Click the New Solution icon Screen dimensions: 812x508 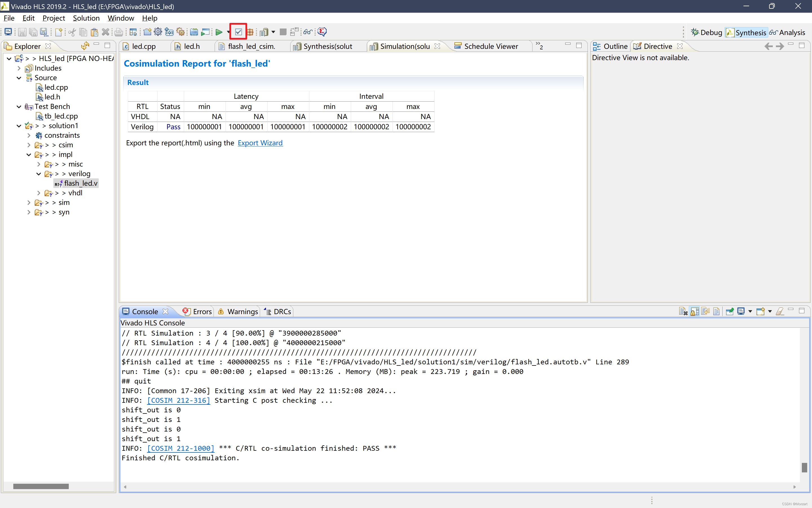click(x=170, y=32)
